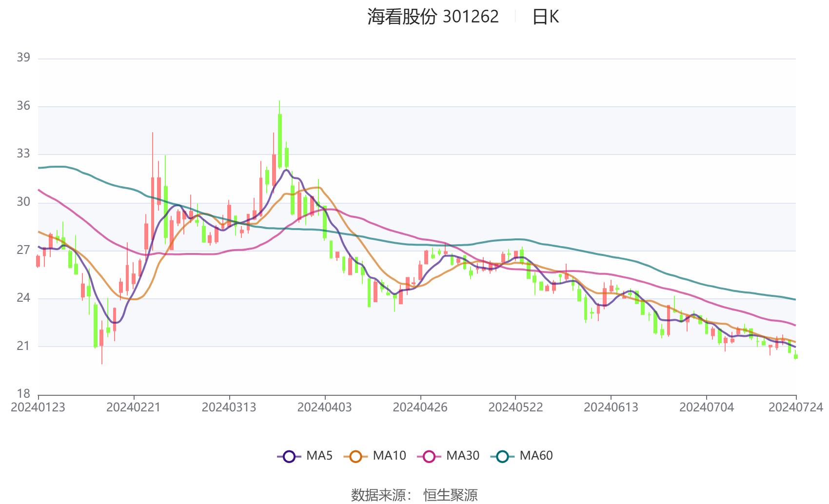Click y-axis value 39
Viewport: 829px width, 504px height.
(23, 58)
